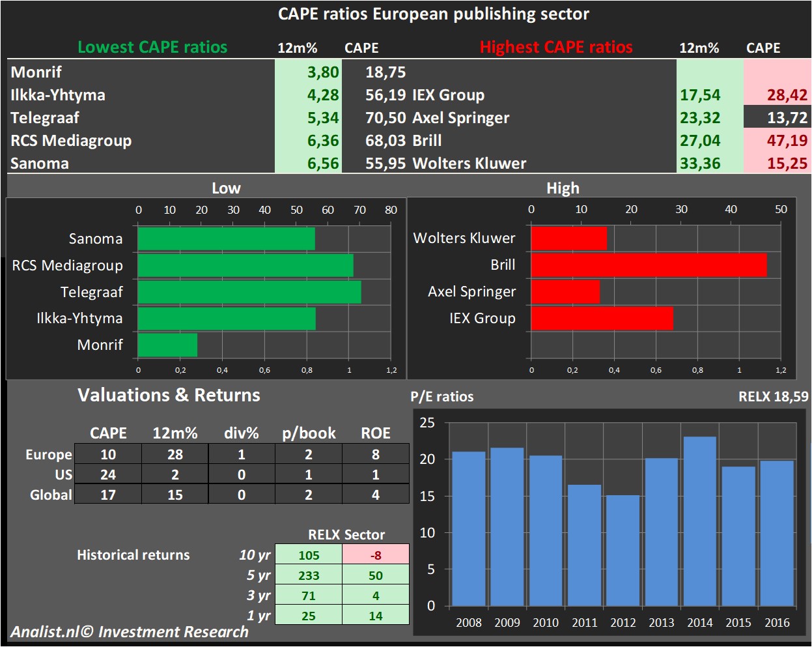The height and width of the screenshot is (647, 812).
Task: Click the ROE column header
Action: point(376,433)
